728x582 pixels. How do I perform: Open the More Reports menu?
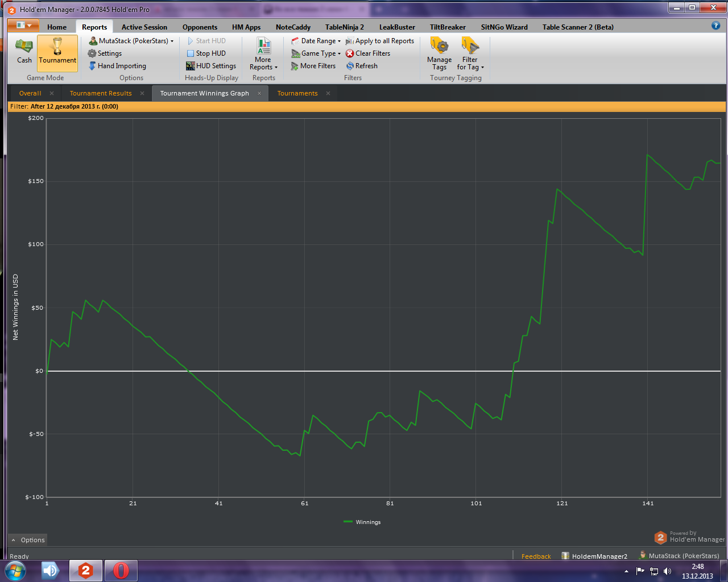point(263,54)
